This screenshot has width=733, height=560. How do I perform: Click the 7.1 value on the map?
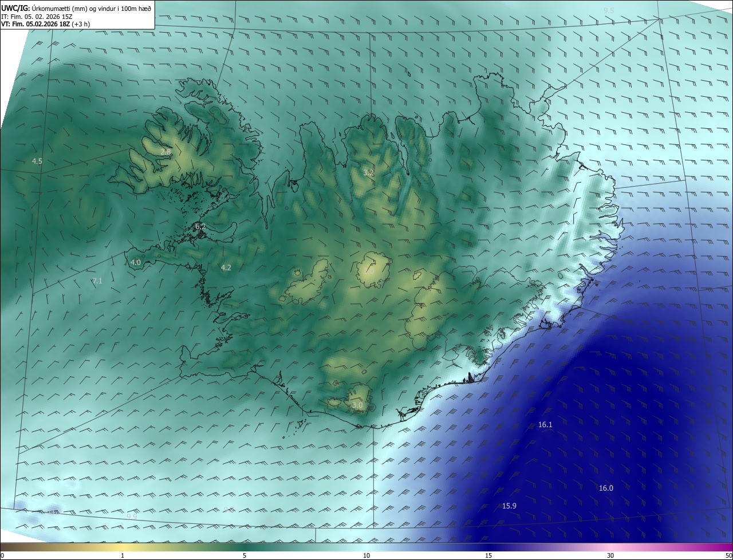[97, 281]
